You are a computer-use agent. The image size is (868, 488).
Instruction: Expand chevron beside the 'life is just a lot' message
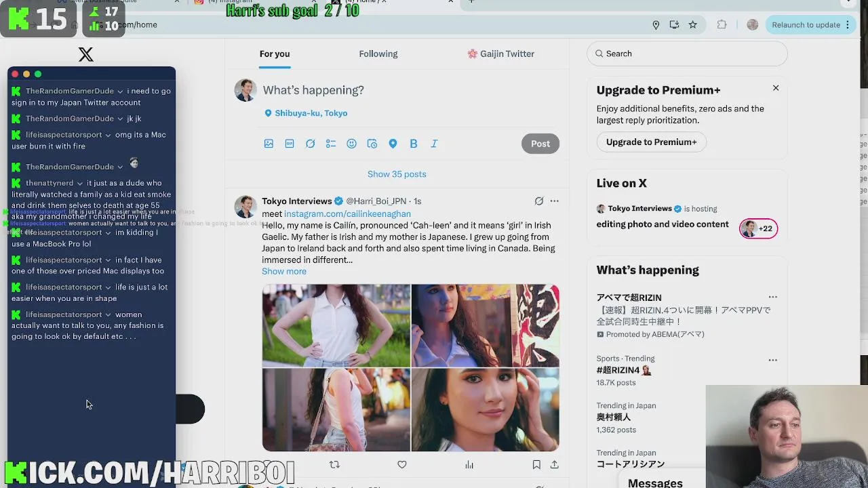pyautogui.click(x=108, y=287)
